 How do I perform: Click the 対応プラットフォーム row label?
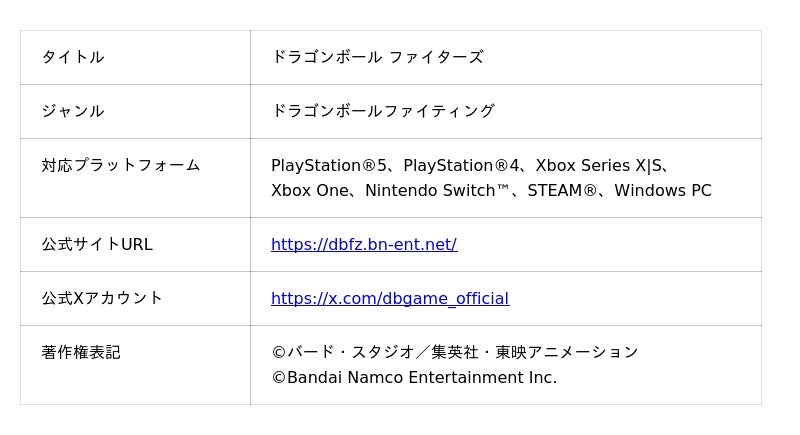(120, 165)
